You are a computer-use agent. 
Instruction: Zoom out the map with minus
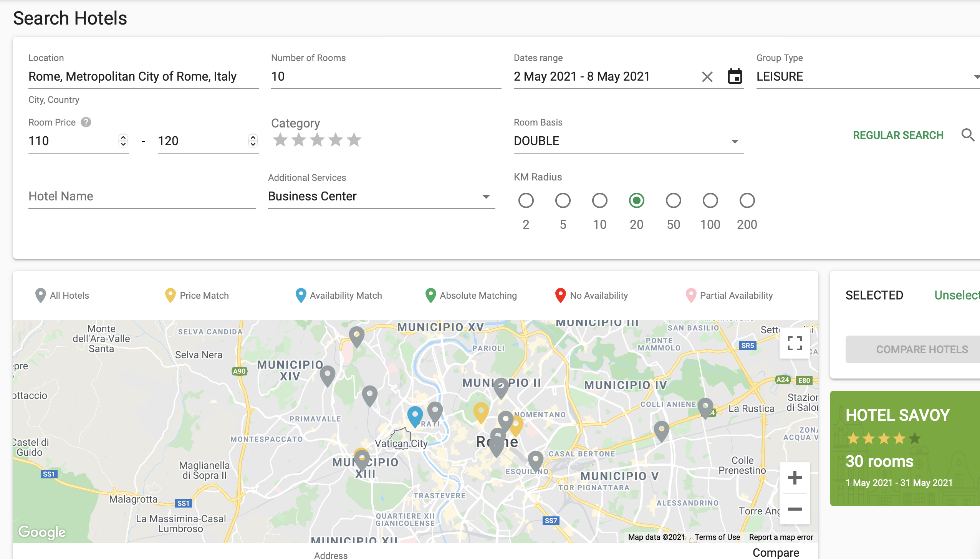point(795,509)
